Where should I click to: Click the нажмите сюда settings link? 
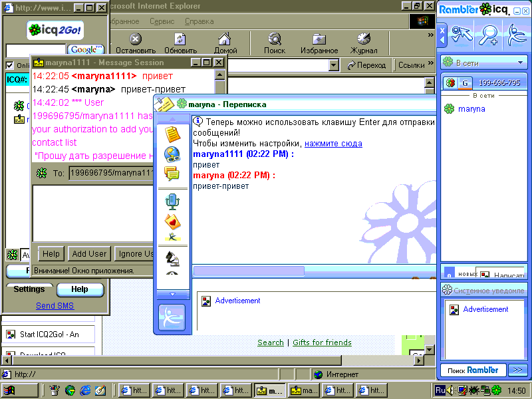[333, 144]
